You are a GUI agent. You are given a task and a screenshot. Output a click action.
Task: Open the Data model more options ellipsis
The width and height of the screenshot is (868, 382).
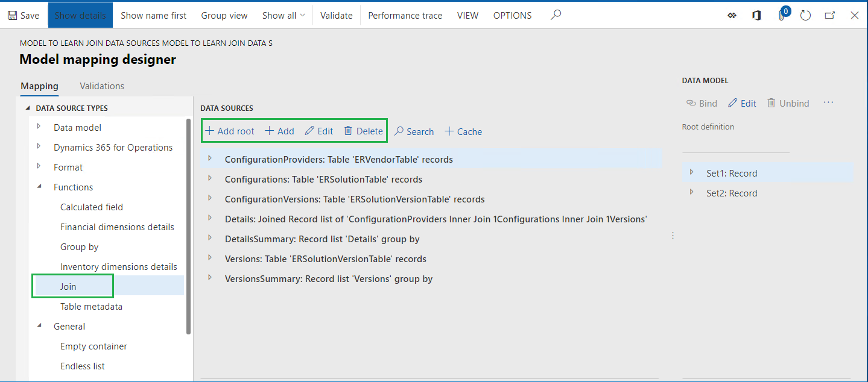(x=828, y=103)
